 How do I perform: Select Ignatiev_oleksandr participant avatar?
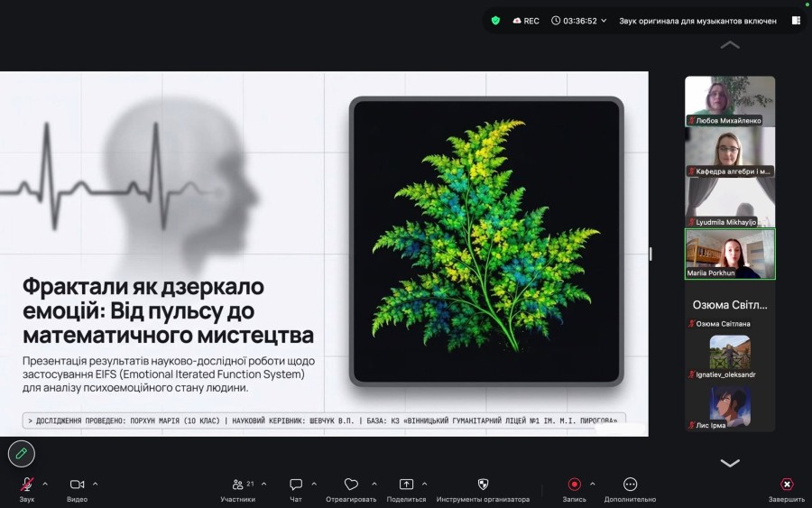point(730,352)
